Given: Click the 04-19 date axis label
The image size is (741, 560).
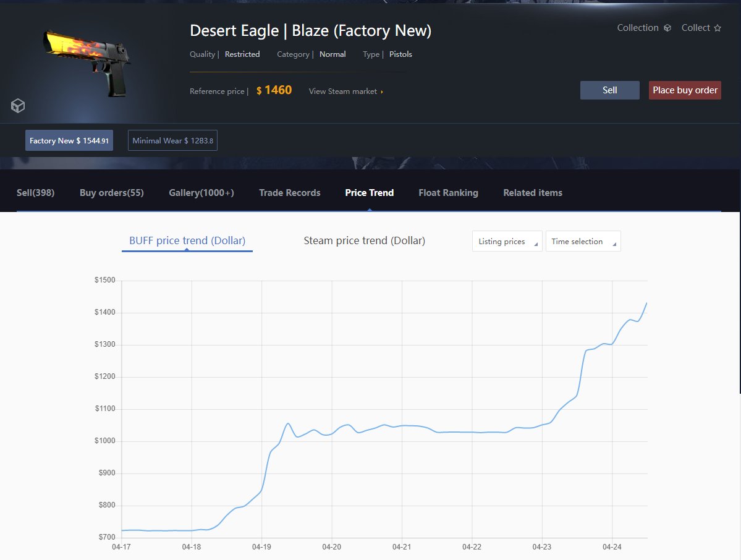Looking at the screenshot, I should pos(261,547).
